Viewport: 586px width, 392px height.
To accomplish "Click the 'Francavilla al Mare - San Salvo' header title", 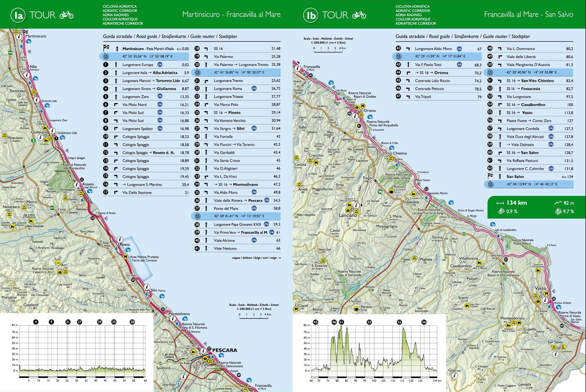I will 528,14.
